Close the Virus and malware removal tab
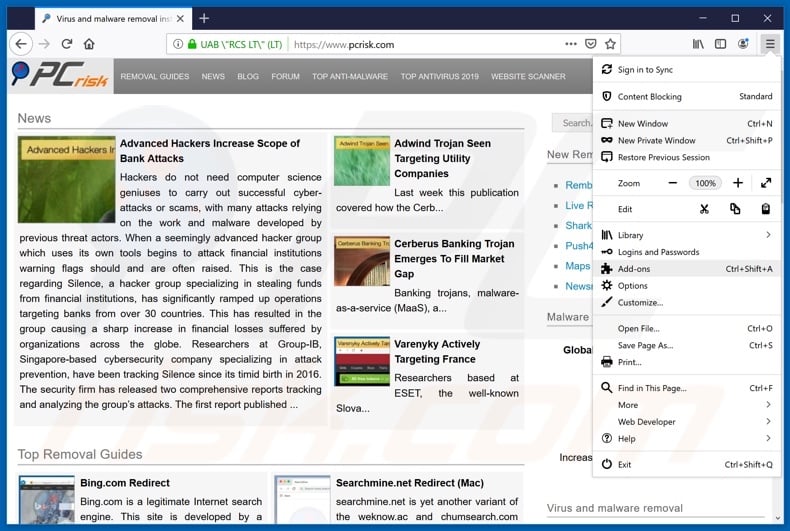This screenshot has width=790, height=531. tap(180, 19)
